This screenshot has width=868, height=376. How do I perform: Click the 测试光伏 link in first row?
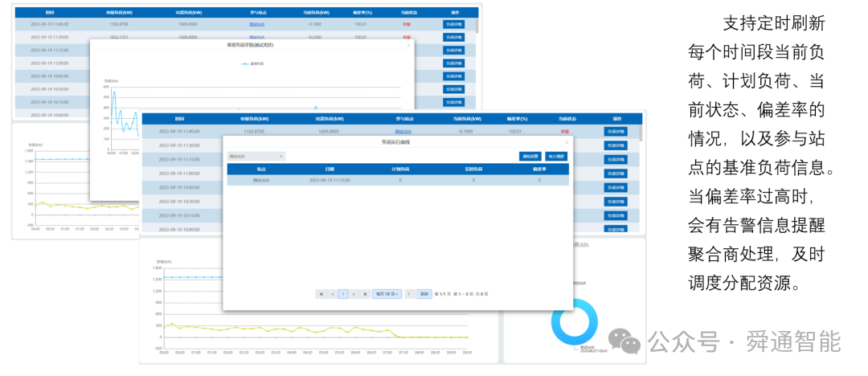pos(403,132)
